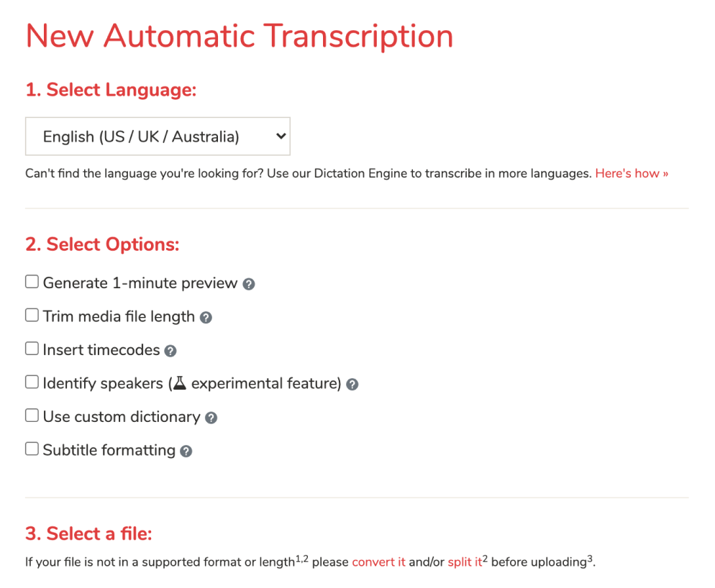Open the "convert it" link
Viewport: 715px width, 588px height.
[378, 562]
